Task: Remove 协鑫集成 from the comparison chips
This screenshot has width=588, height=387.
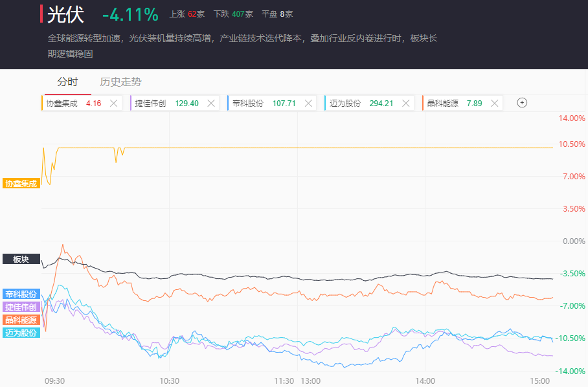Action: [114, 103]
